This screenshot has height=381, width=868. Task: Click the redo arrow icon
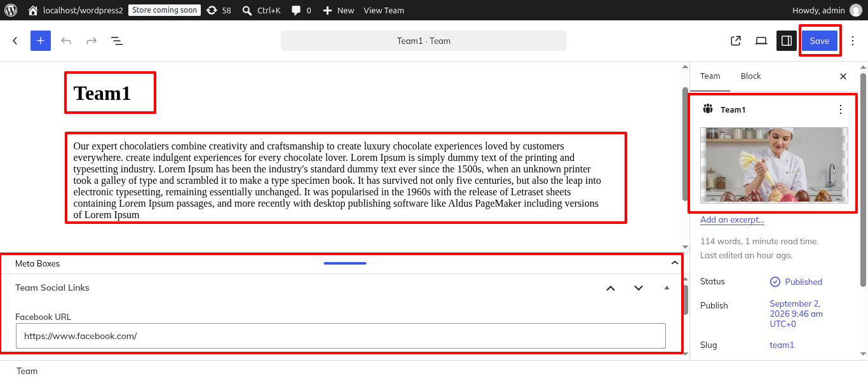click(92, 41)
